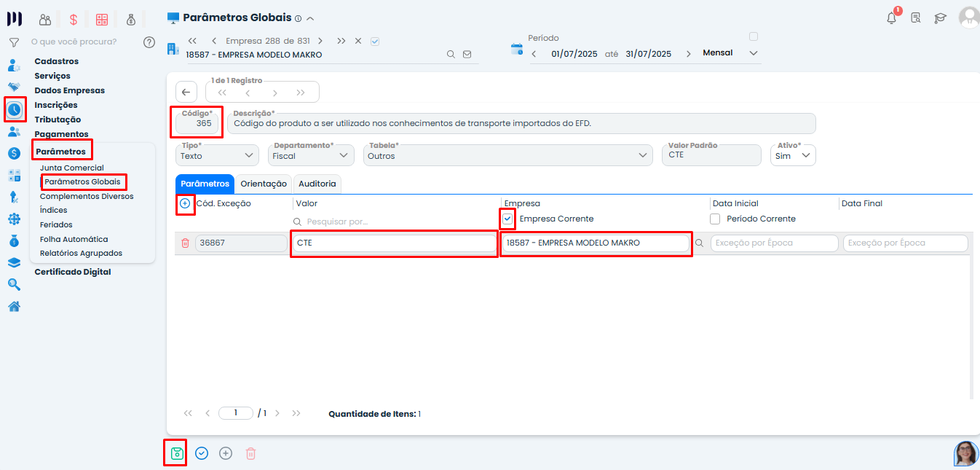Click the filter funnel icon

point(14,42)
